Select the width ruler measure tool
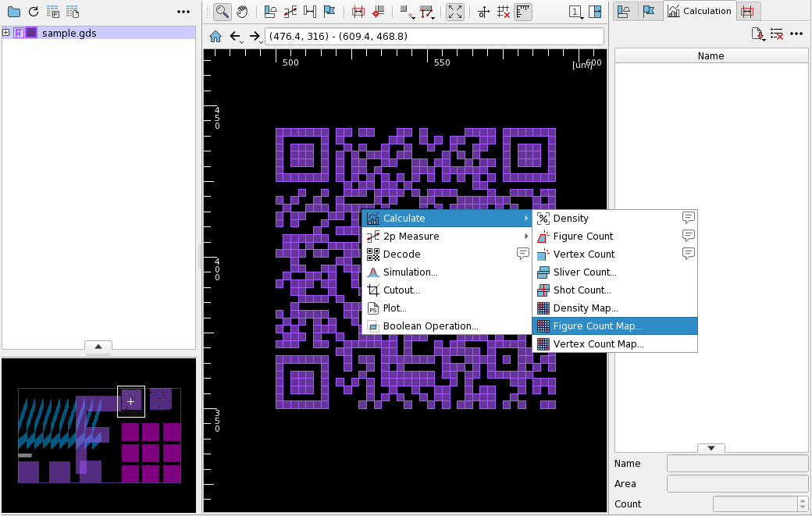812x516 pixels. (310, 12)
